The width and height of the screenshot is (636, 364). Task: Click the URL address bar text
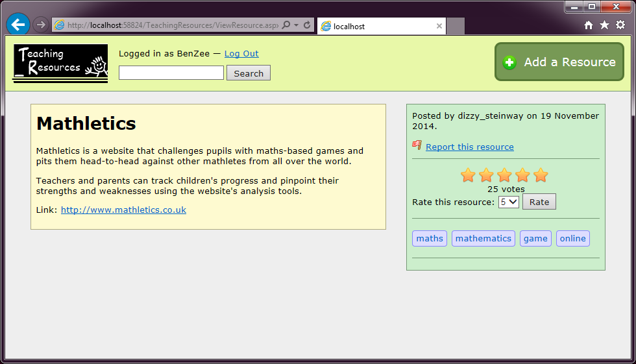(x=173, y=25)
